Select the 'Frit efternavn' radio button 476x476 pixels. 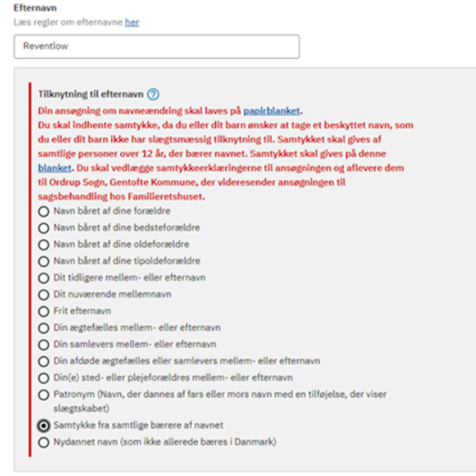coord(44,311)
